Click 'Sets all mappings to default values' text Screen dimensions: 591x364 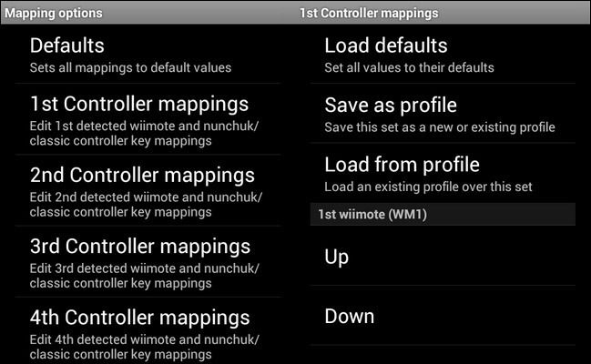click(130, 67)
